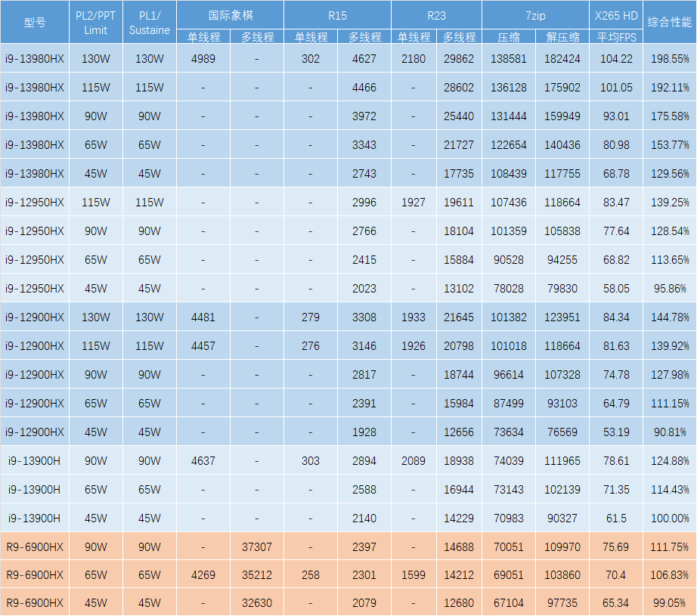
Task: Select the chess score 4989 cell
Action: [203, 59]
